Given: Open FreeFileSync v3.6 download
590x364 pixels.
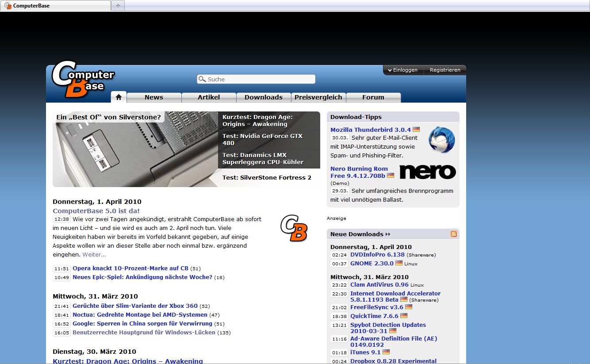Looking at the screenshot, I should click(x=377, y=307).
